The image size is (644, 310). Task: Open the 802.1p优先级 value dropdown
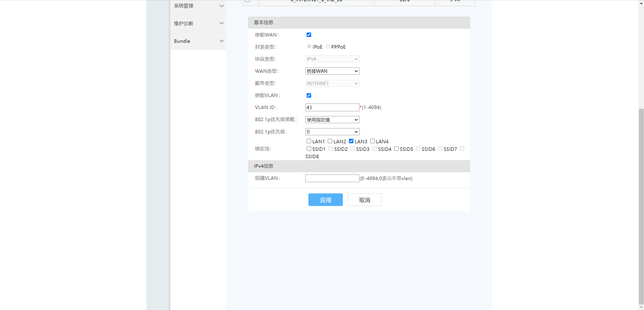coord(332,132)
